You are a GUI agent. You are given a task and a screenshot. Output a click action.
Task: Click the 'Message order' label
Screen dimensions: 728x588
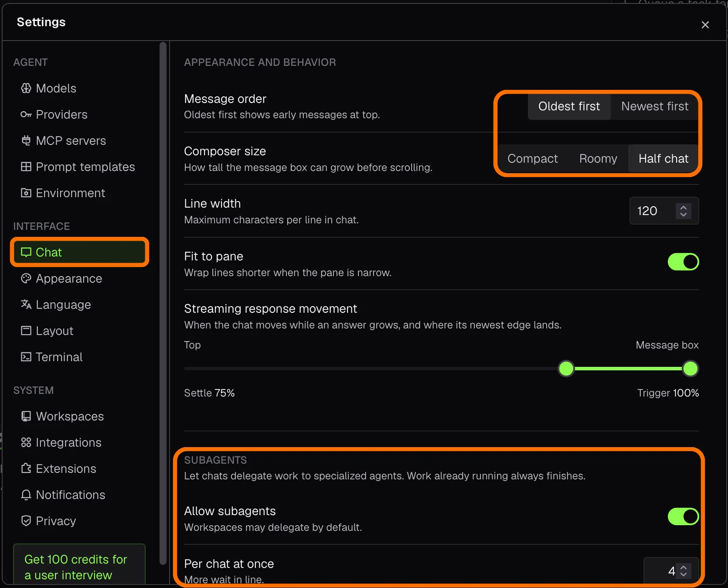click(225, 99)
